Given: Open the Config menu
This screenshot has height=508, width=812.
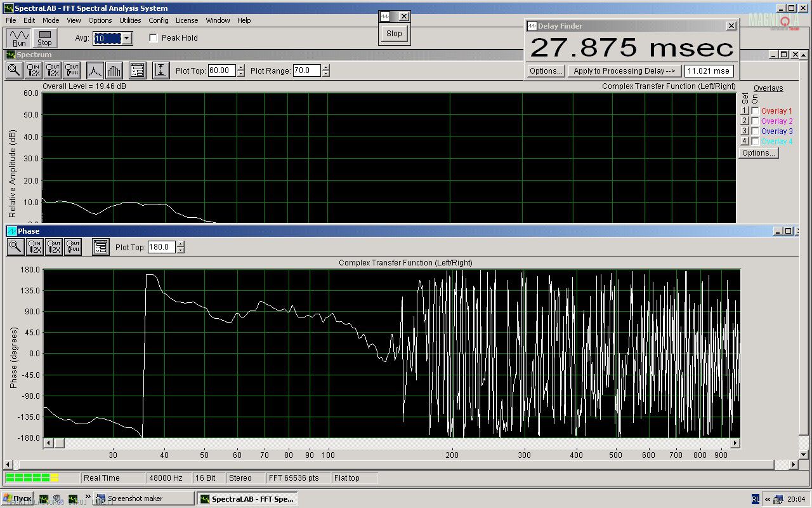Looking at the screenshot, I should pos(159,20).
